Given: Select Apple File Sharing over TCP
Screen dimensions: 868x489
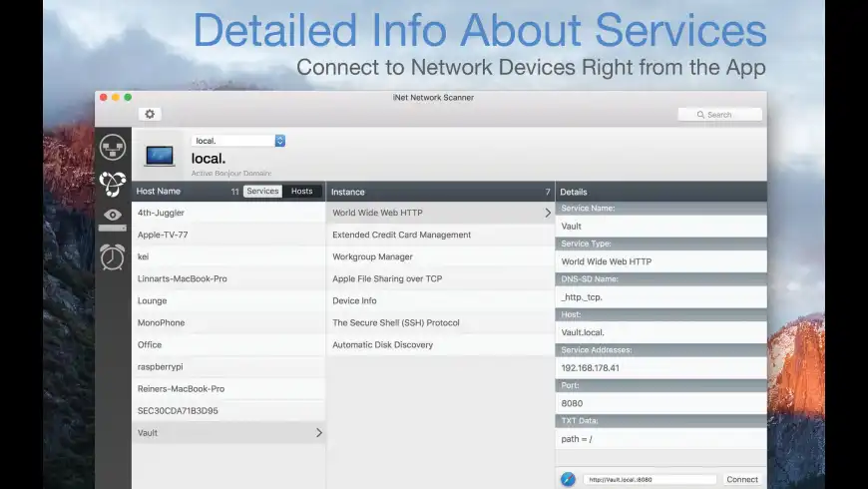Looking at the screenshot, I should tap(441, 278).
